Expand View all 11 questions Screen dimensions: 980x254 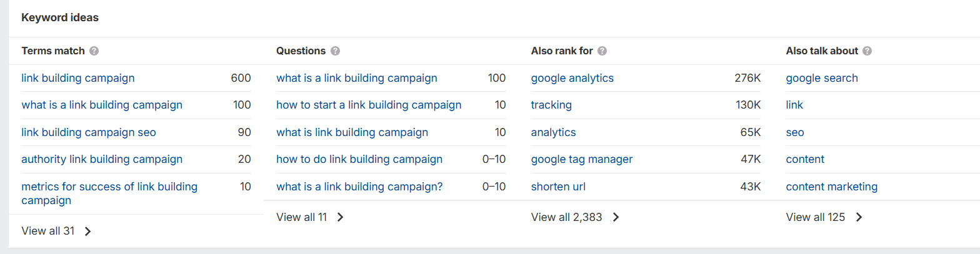tap(310, 217)
